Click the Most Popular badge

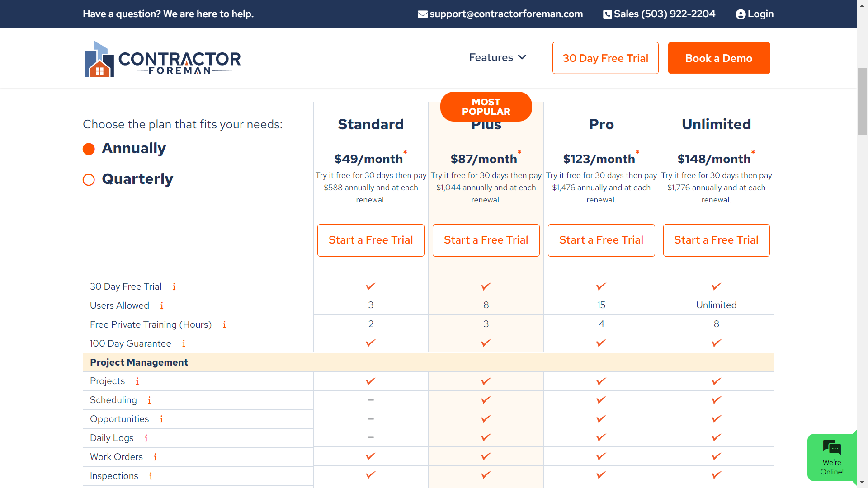[x=486, y=107]
